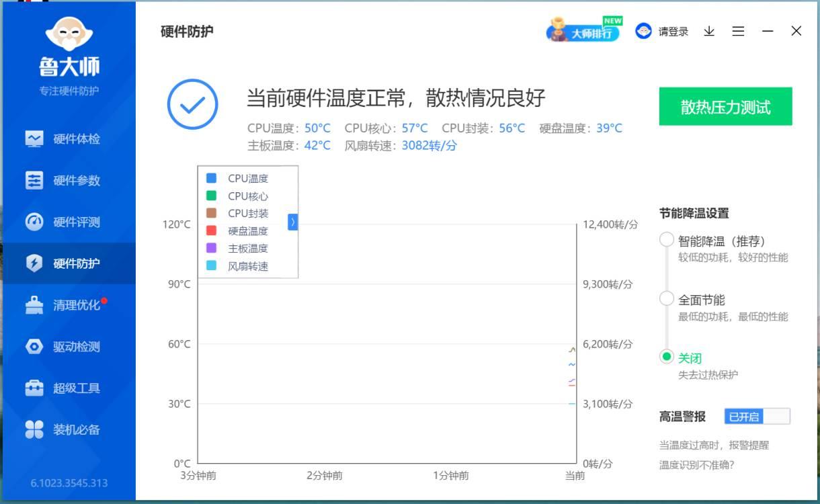Open the hamburger menu at top right
Viewport: 820px width, 504px height.
click(x=738, y=31)
